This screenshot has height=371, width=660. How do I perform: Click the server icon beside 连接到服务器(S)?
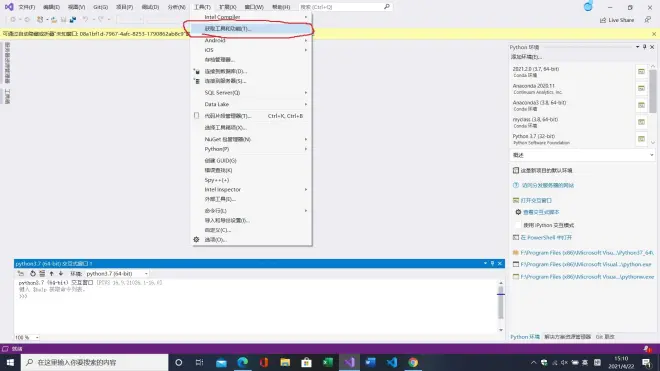click(197, 81)
